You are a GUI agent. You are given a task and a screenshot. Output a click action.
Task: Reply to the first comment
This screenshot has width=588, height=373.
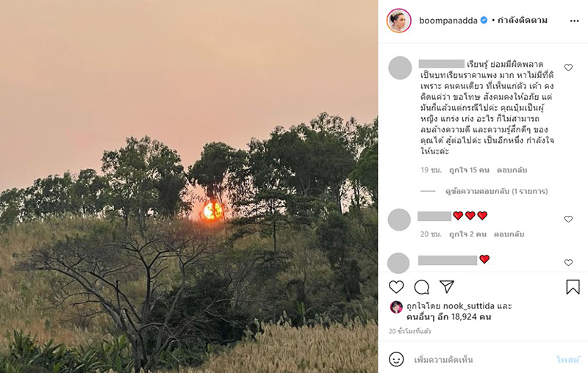point(512,170)
